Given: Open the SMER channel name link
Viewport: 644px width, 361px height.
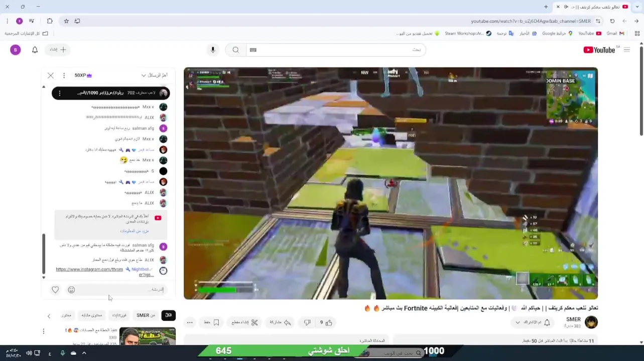Looking at the screenshot, I should click(573, 319).
